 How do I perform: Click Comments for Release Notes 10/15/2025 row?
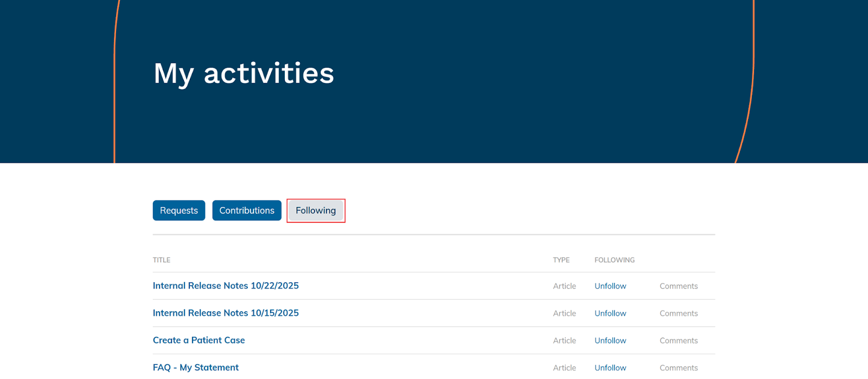click(678, 313)
